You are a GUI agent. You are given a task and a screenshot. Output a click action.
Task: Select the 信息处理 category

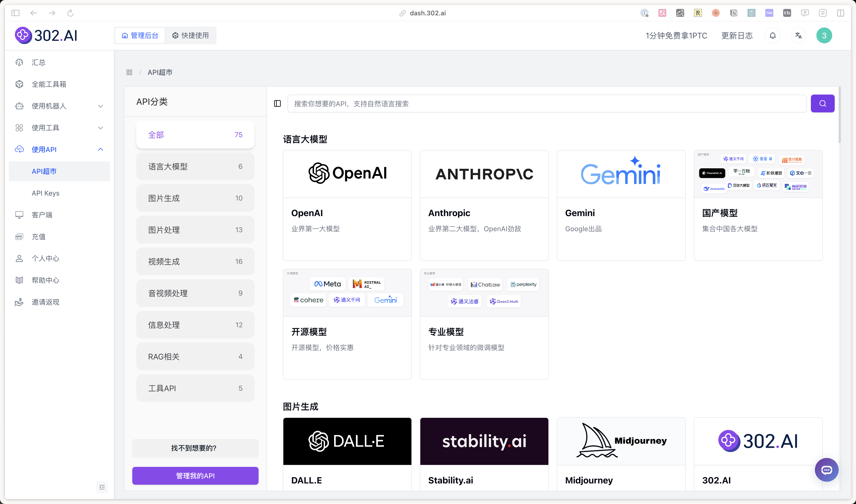click(195, 325)
